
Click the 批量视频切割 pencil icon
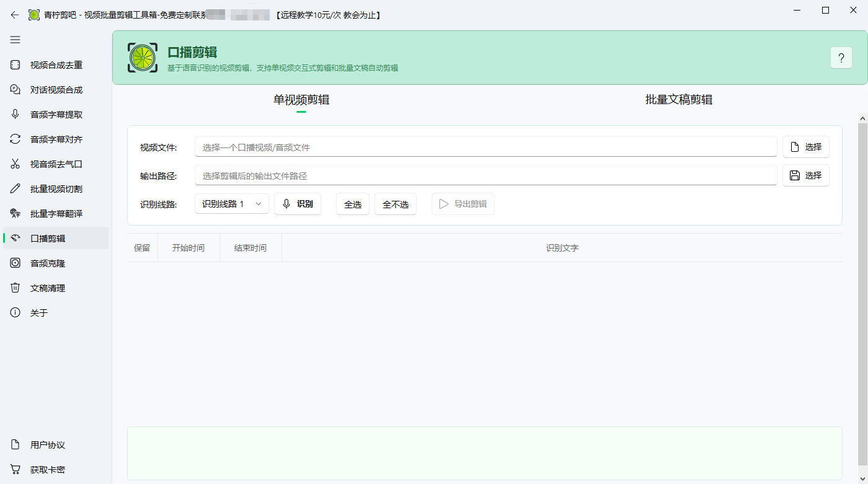[15, 189]
